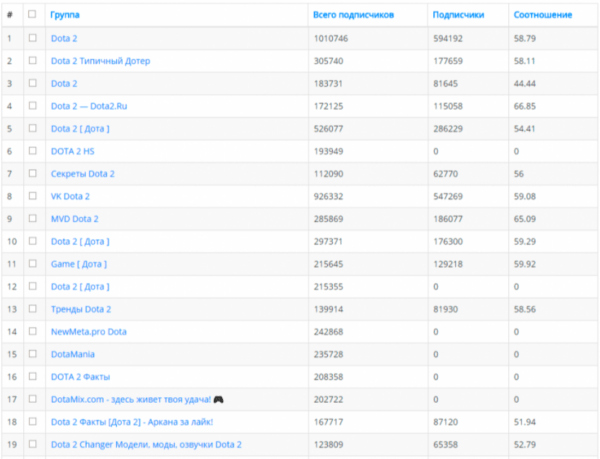
Task: Open Тренды Dota 2 group link
Action: click(x=81, y=309)
